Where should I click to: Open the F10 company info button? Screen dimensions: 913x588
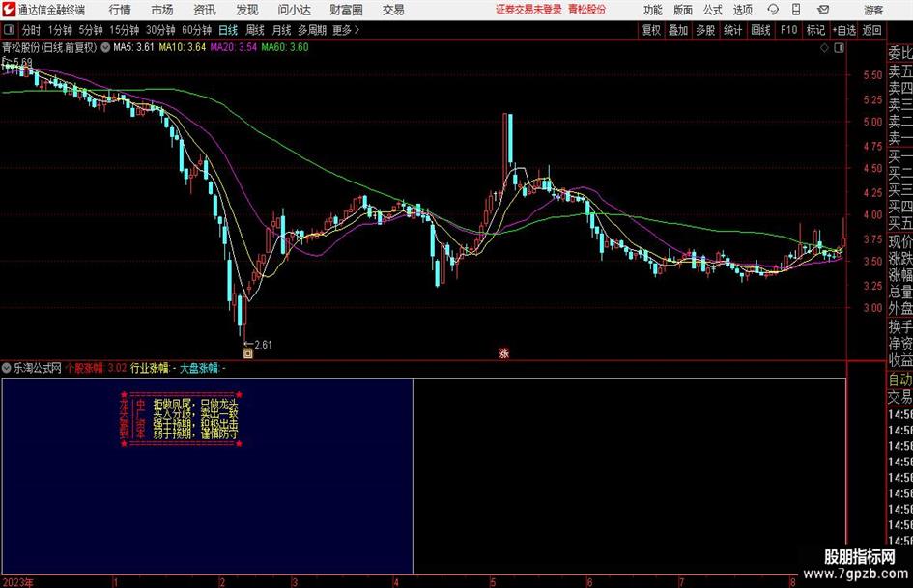(x=788, y=30)
